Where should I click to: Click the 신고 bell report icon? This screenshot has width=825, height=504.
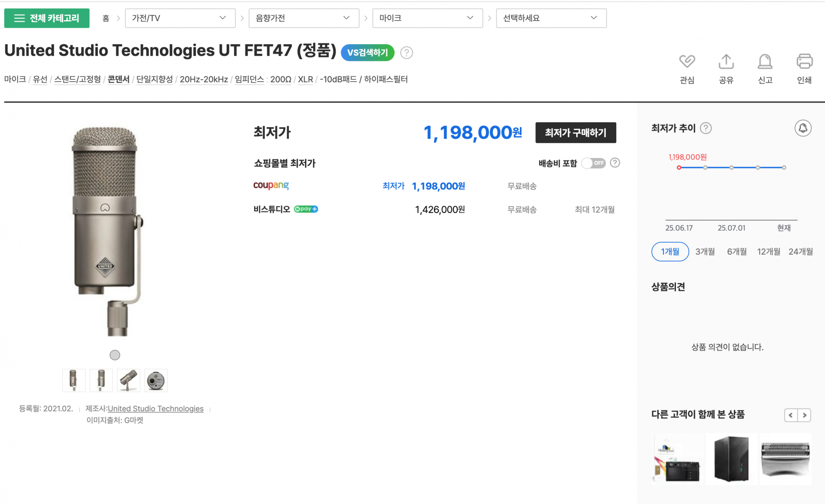[765, 62]
